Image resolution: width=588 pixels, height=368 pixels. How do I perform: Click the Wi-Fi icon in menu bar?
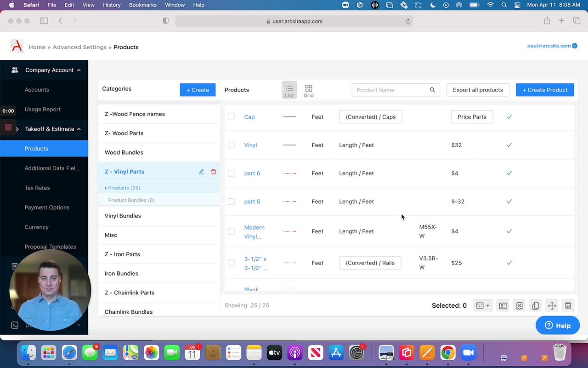(x=490, y=5)
